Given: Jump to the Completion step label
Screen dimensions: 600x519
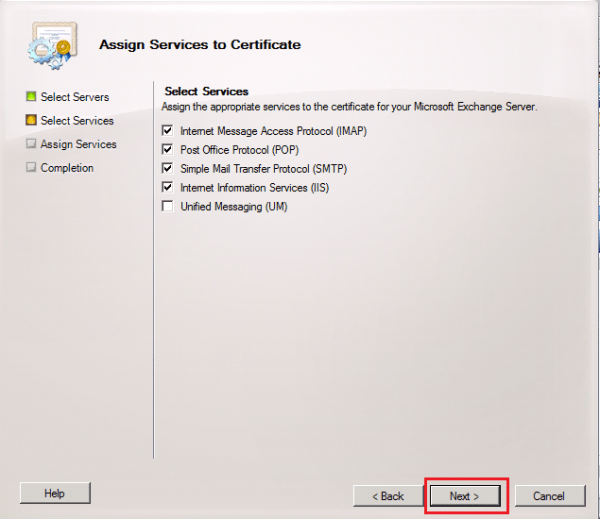Looking at the screenshot, I should 67,169.
